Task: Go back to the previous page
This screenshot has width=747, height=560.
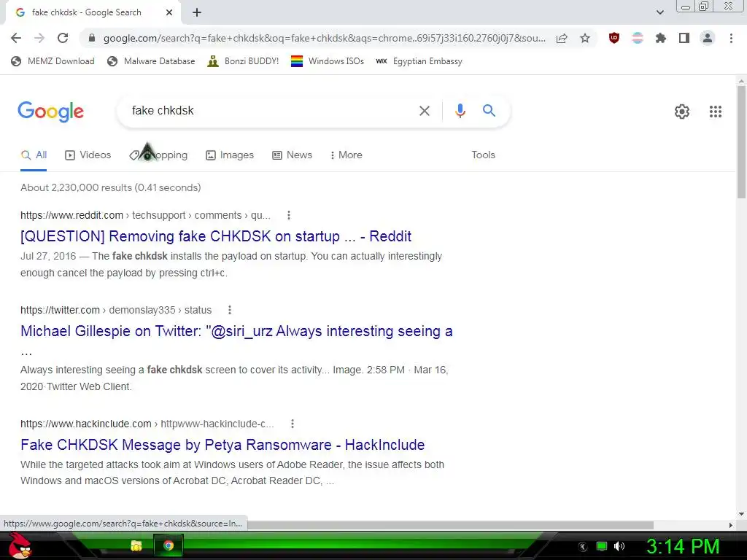Action: 16,38
